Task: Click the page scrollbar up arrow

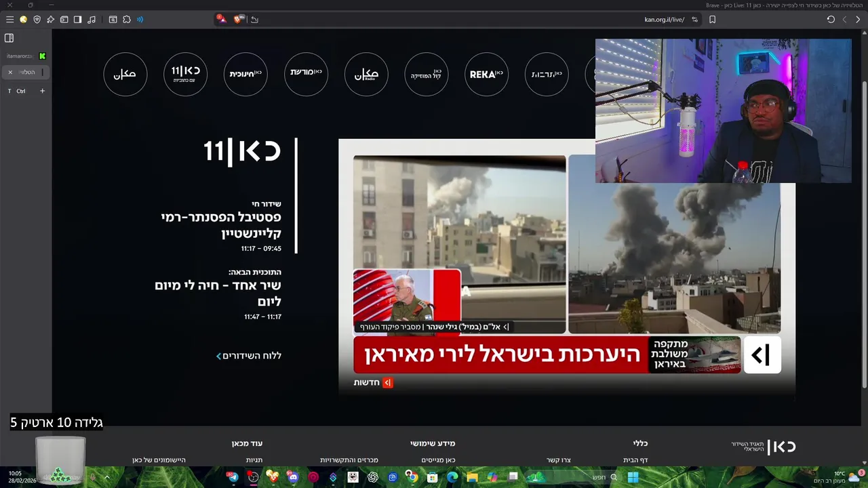Action: point(865,33)
